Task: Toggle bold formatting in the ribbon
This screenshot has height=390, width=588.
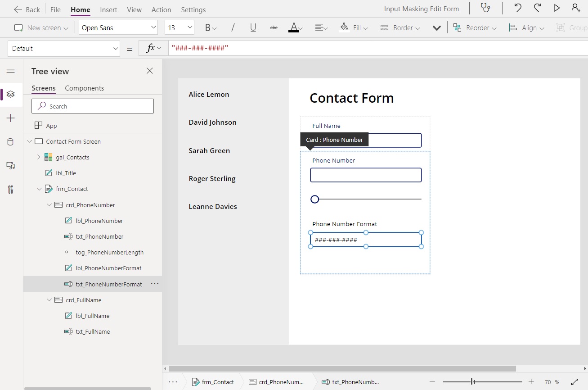Action: [207, 27]
